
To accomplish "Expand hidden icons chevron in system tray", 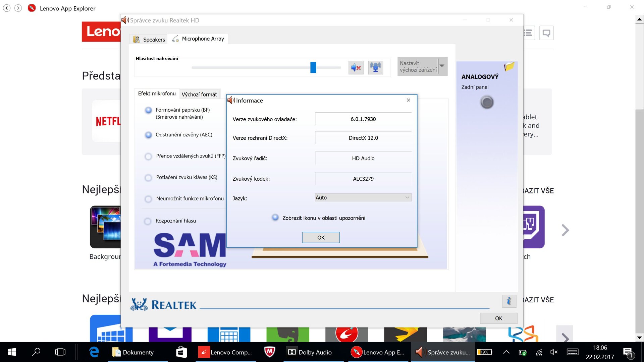I will [x=506, y=352].
